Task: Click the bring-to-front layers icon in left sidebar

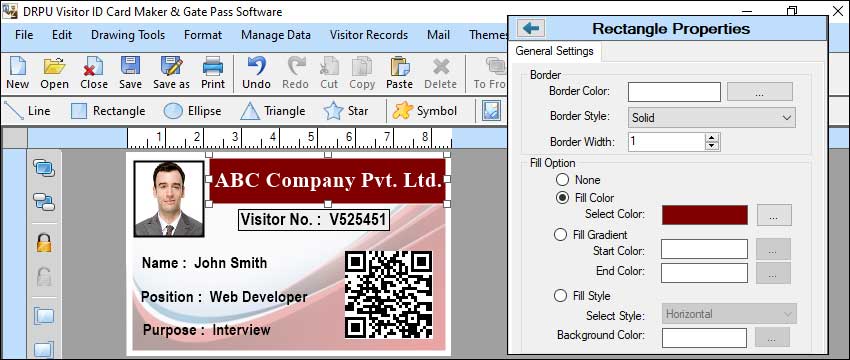Action: tap(43, 168)
